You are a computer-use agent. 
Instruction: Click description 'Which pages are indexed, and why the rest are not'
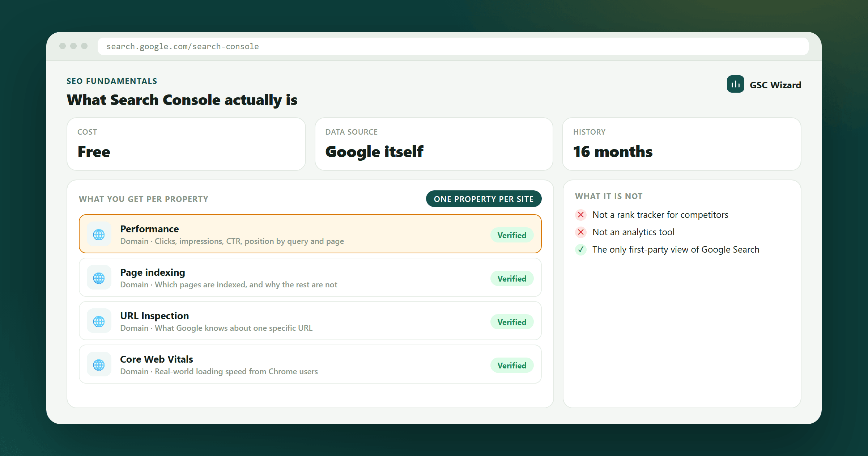tap(246, 284)
